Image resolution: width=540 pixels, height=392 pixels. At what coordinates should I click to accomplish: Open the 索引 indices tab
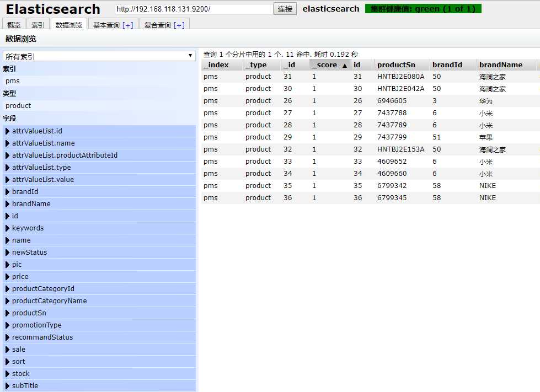(x=38, y=25)
